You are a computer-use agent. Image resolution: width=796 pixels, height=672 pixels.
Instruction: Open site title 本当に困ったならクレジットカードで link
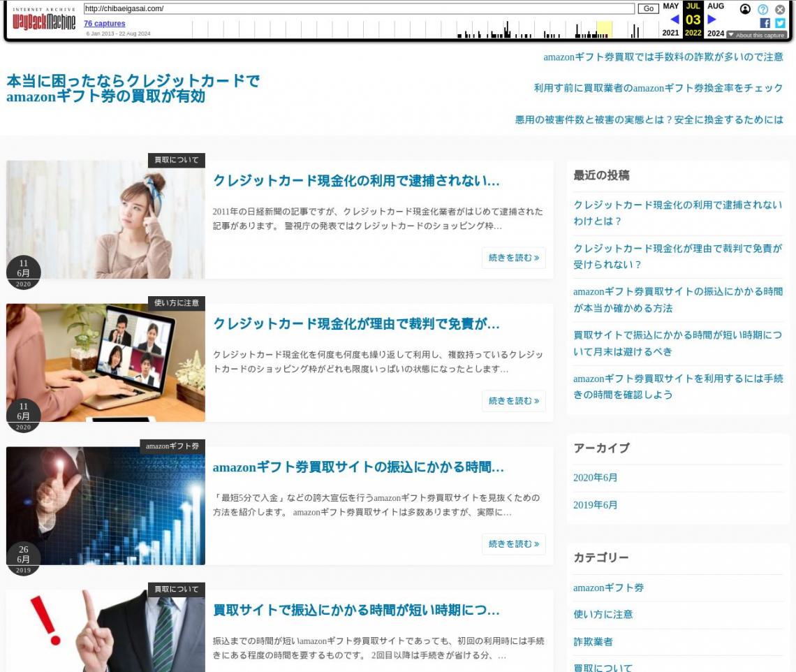[x=133, y=89]
